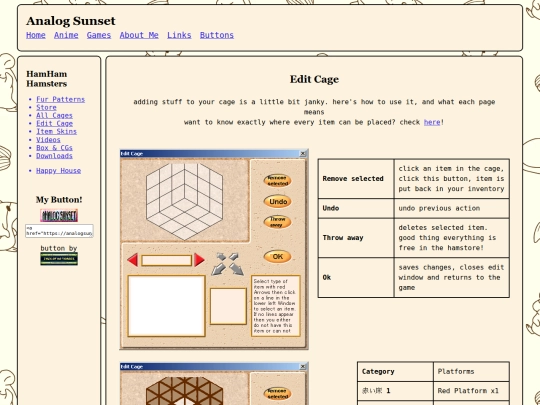
Task: Click the 'Red Platform x1' cell
Action: click(x=471, y=391)
